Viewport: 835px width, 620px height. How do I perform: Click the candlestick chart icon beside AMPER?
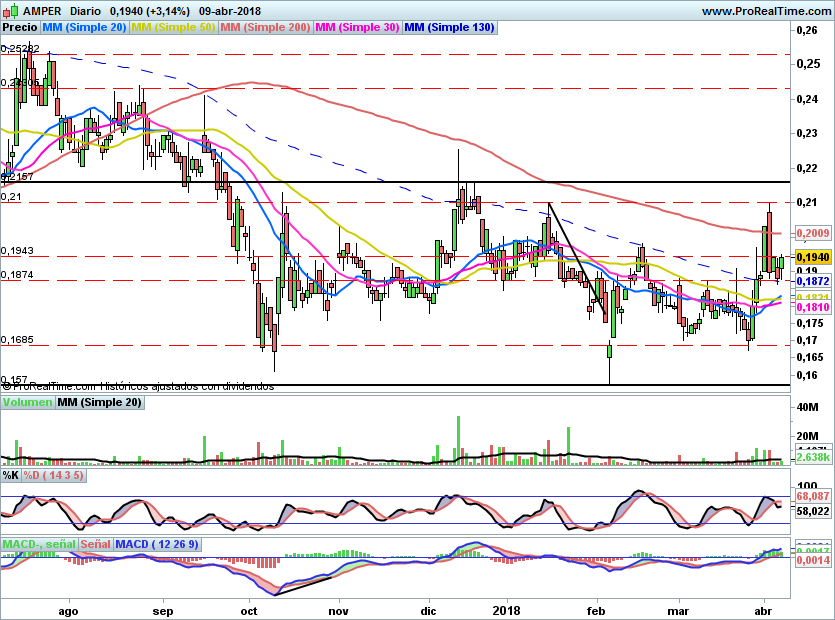[10, 11]
